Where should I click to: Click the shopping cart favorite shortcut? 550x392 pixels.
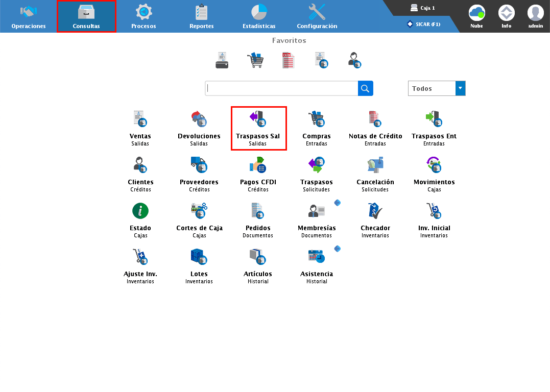255,60
